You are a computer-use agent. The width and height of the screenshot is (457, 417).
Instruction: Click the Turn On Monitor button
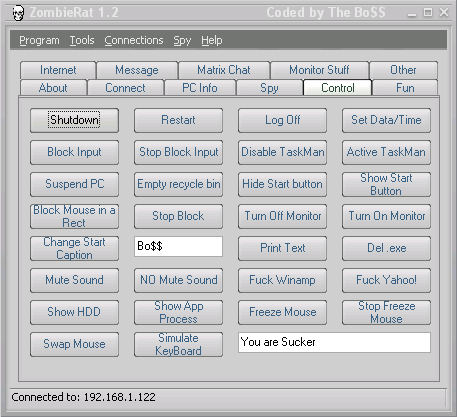[386, 216]
